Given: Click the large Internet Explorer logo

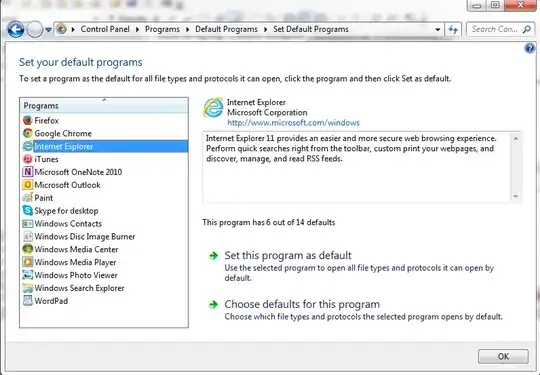Looking at the screenshot, I should [213, 107].
